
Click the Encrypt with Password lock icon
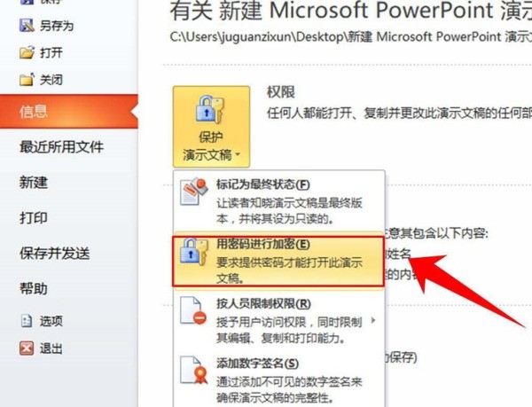click(193, 251)
